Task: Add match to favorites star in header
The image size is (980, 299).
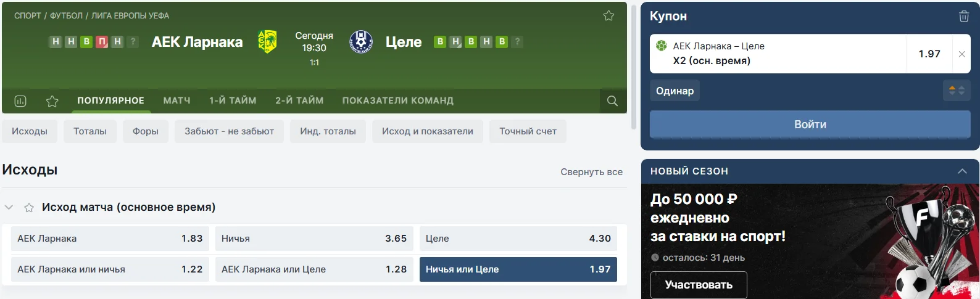Action: click(608, 16)
